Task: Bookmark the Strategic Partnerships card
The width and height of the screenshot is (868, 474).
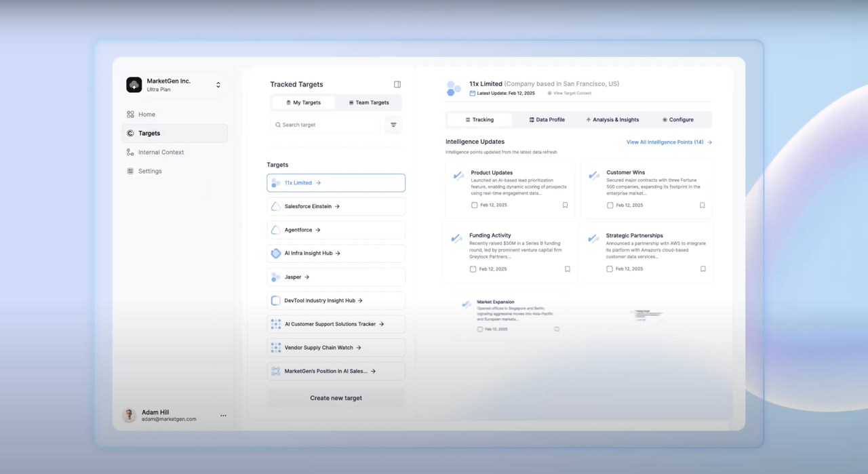Action: coord(703,269)
